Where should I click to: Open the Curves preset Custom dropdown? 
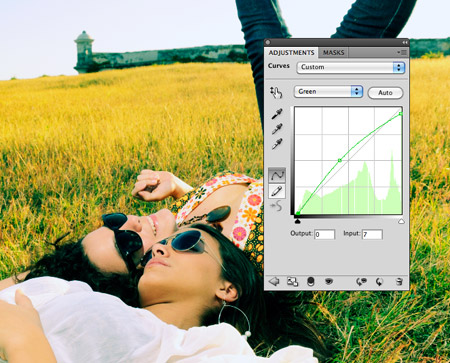(x=350, y=67)
